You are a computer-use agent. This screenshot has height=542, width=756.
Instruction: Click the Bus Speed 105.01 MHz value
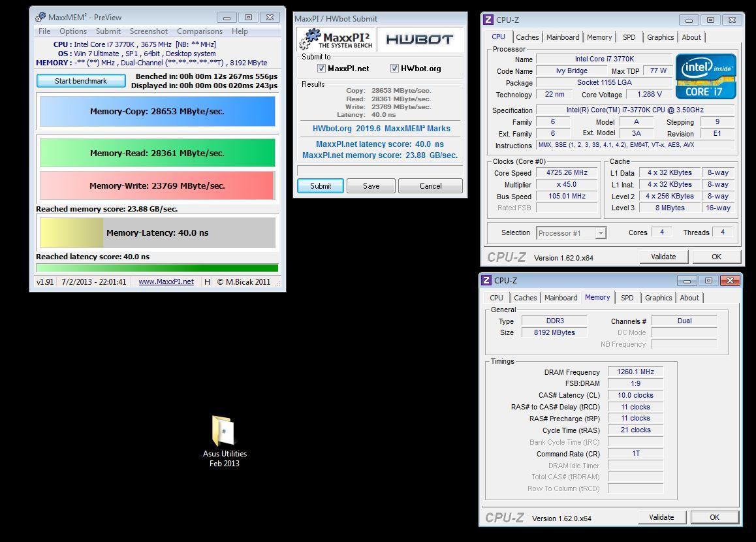[567, 197]
